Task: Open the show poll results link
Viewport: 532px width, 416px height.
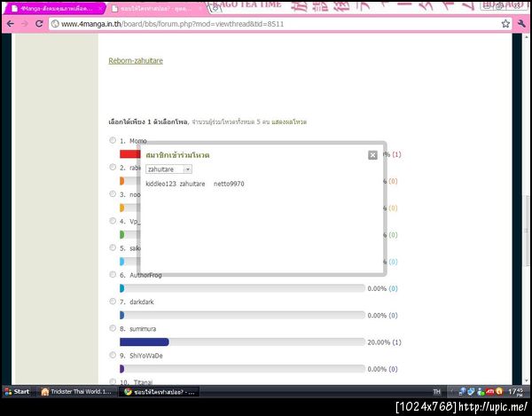Action: pyautogui.click(x=289, y=122)
